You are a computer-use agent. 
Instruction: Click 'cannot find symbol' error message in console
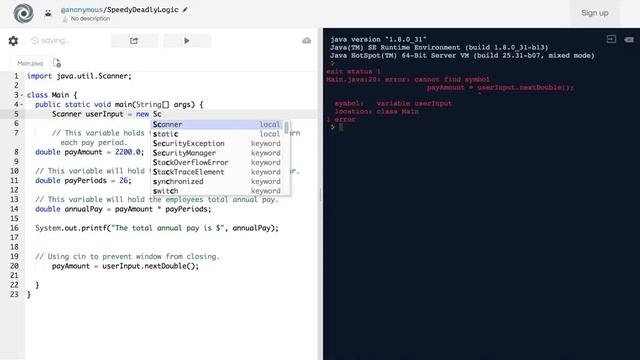pyautogui.click(x=452, y=80)
